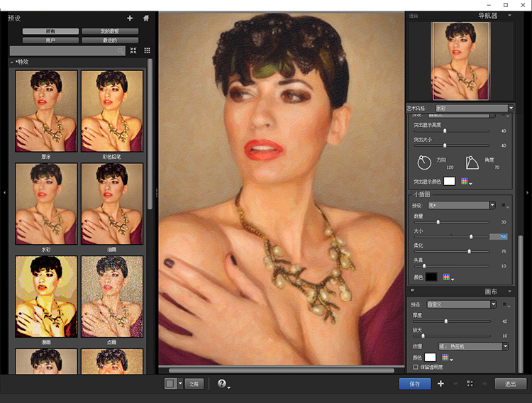
Task: Collapse the 画布 section with its header arrow
Action: click(509, 292)
